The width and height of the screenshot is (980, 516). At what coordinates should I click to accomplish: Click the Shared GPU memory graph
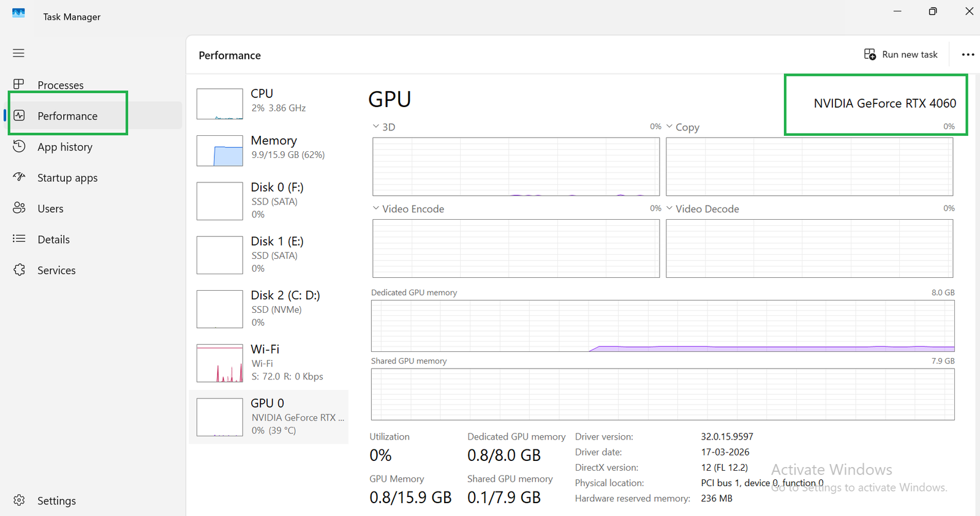tap(663, 394)
